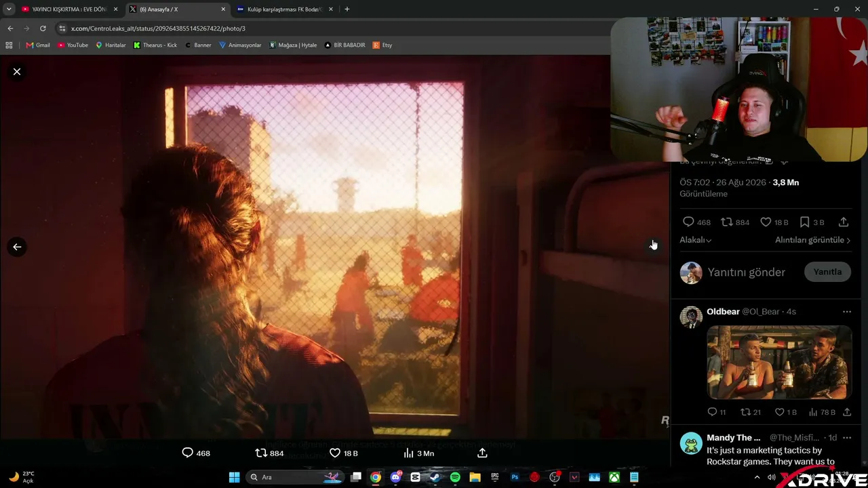Focus the x.com address bar
The image size is (868, 488).
click(x=332, y=28)
